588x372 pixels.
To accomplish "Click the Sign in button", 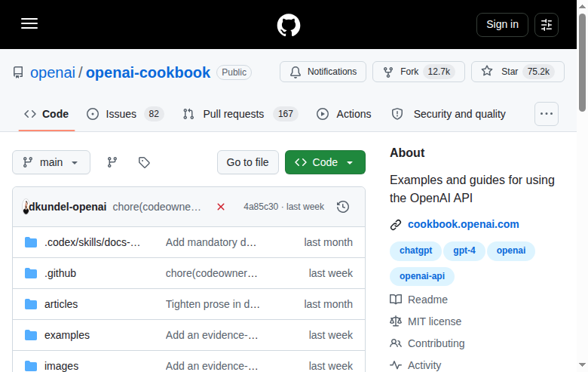I will click(502, 25).
